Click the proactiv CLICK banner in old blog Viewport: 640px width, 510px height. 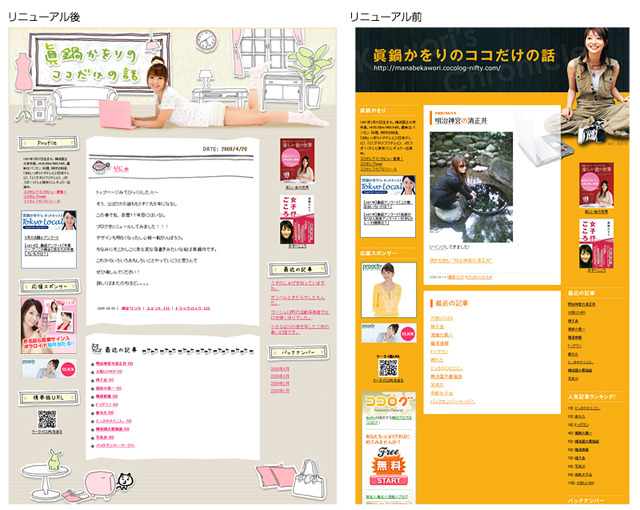pos(389,333)
